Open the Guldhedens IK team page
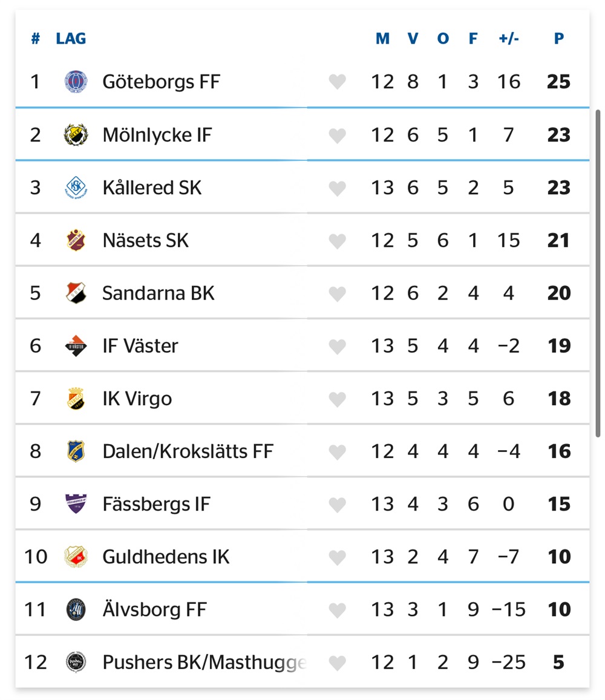 (x=166, y=557)
